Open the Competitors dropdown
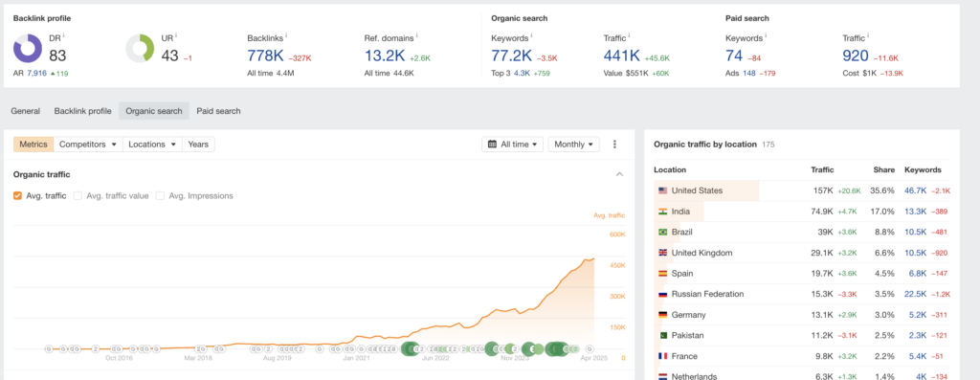Image resolution: width=980 pixels, height=380 pixels. click(88, 145)
